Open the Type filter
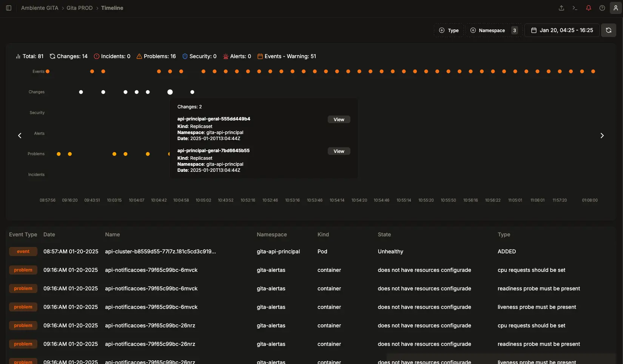Image resolution: width=623 pixels, height=364 pixels. [x=449, y=31]
